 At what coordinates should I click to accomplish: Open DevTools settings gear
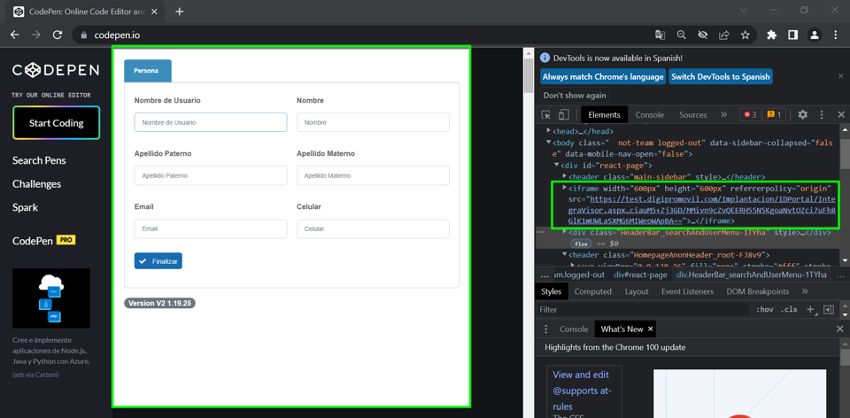(x=802, y=115)
